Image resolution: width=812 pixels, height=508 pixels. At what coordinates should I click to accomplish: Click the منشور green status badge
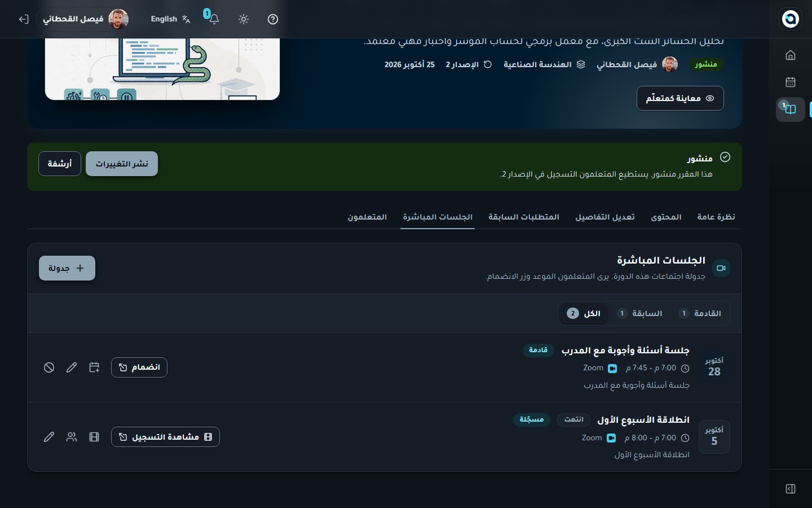coord(706,64)
